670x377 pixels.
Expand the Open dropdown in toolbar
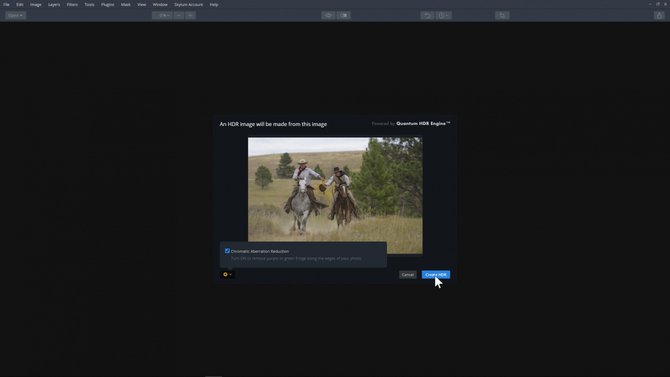click(x=15, y=15)
